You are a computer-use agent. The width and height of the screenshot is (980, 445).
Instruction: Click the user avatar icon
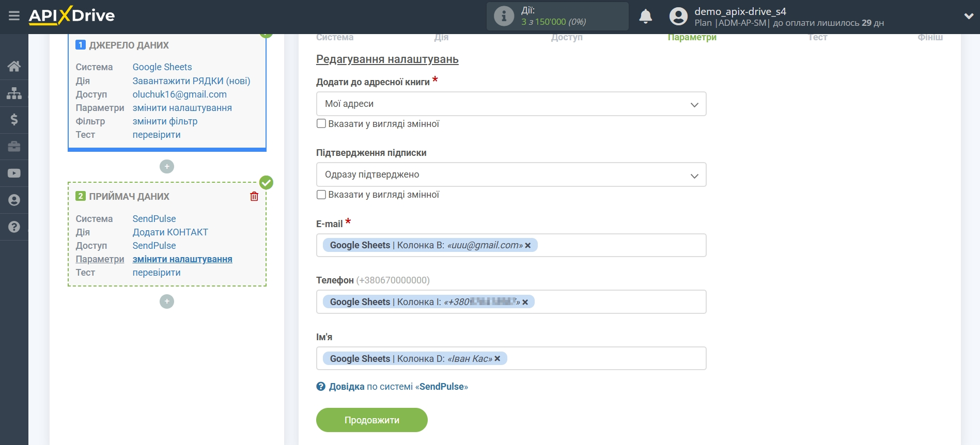tap(678, 17)
